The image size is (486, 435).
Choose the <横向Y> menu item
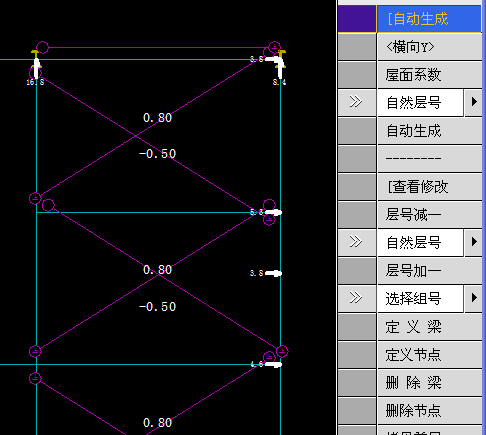tap(429, 47)
